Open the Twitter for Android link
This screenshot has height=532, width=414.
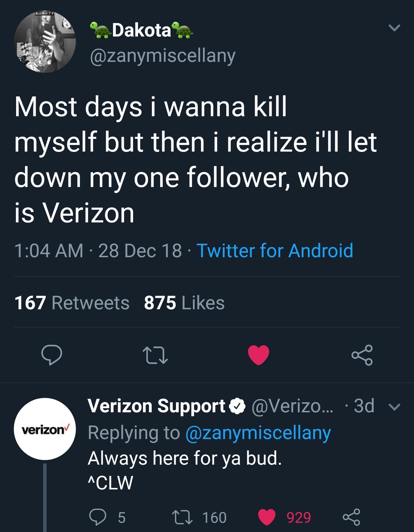(275, 251)
